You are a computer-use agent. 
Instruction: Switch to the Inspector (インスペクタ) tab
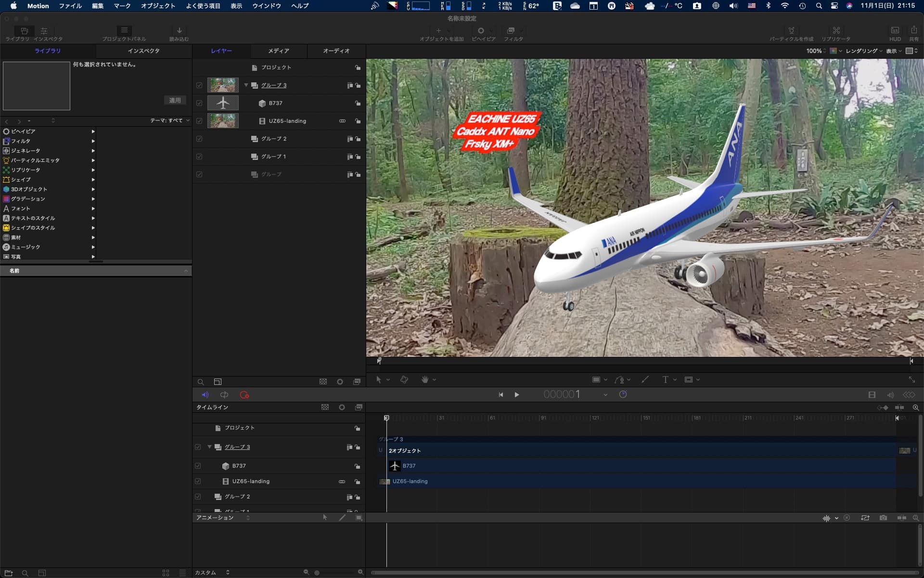pos(143,51)
